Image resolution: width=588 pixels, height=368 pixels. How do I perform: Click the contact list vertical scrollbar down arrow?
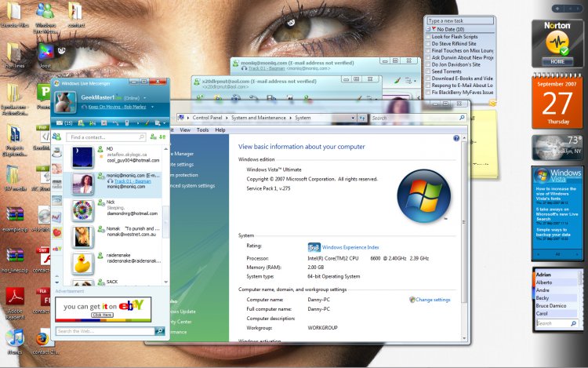pyautogui.click(x=165, y=282)
